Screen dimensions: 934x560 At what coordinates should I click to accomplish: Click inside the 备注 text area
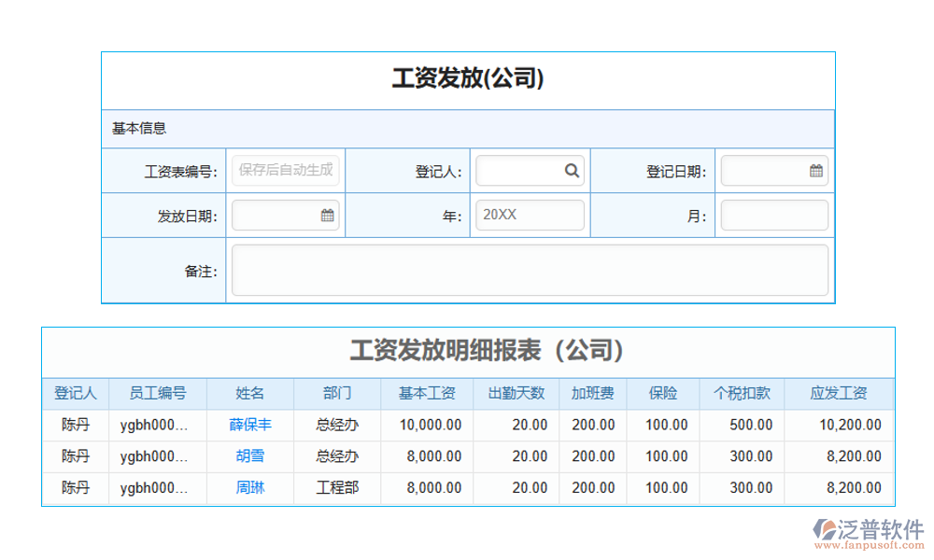(x=529, y=271)
